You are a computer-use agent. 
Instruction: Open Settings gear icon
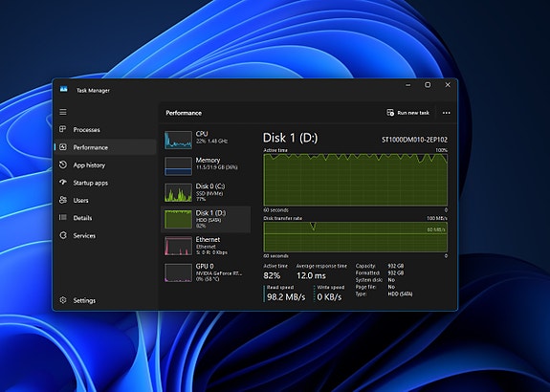click(x=63, y=300)
